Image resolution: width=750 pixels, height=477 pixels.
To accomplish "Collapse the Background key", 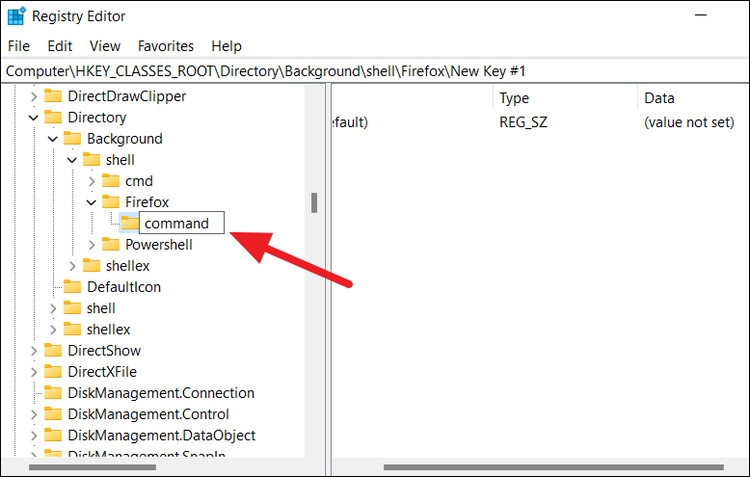I will tap(52, 139).
